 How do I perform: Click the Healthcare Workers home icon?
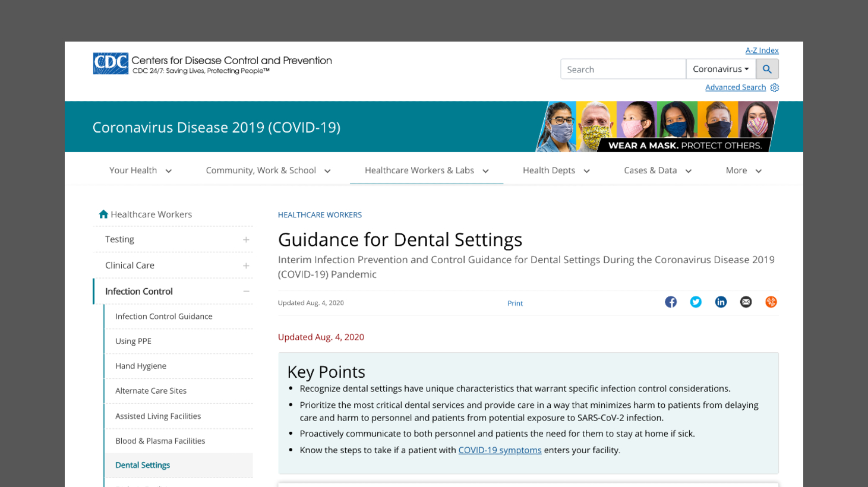point(103,214)
